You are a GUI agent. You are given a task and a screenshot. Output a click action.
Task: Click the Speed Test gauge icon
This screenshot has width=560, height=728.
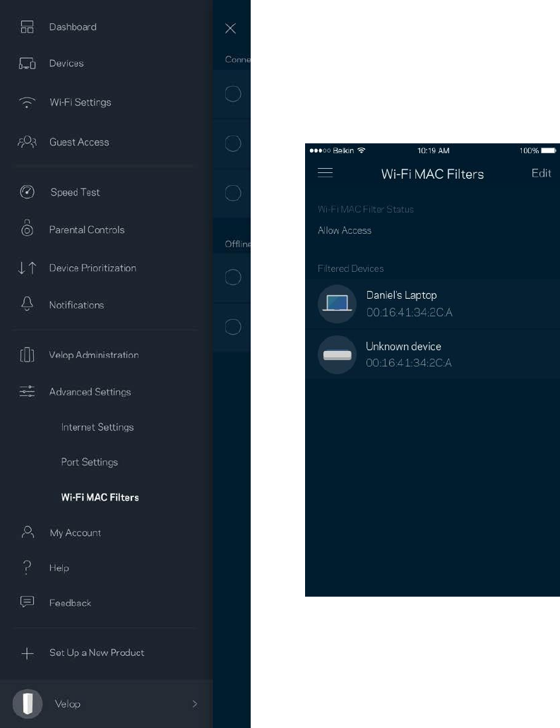click(x=27, y=192)
